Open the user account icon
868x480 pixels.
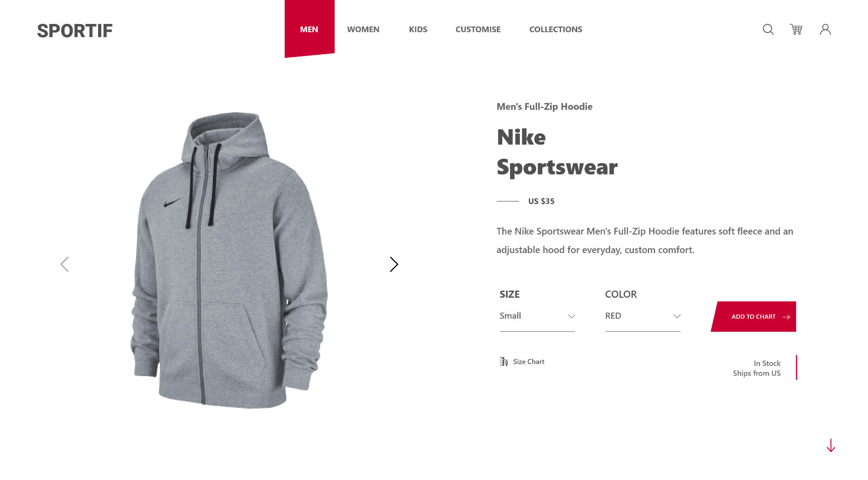(826, 29)
